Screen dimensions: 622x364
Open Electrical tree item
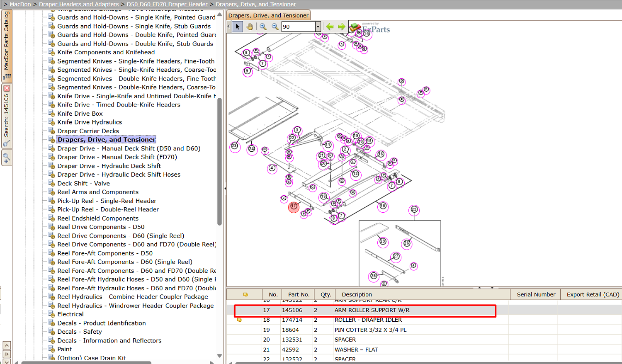click(x=70, y=314)
